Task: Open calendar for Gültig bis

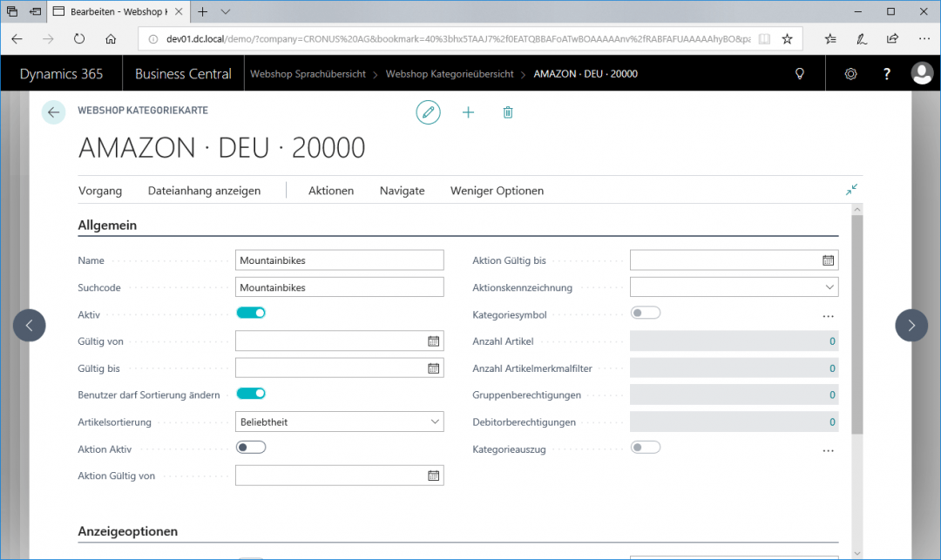Action: [x=433, y=368]
